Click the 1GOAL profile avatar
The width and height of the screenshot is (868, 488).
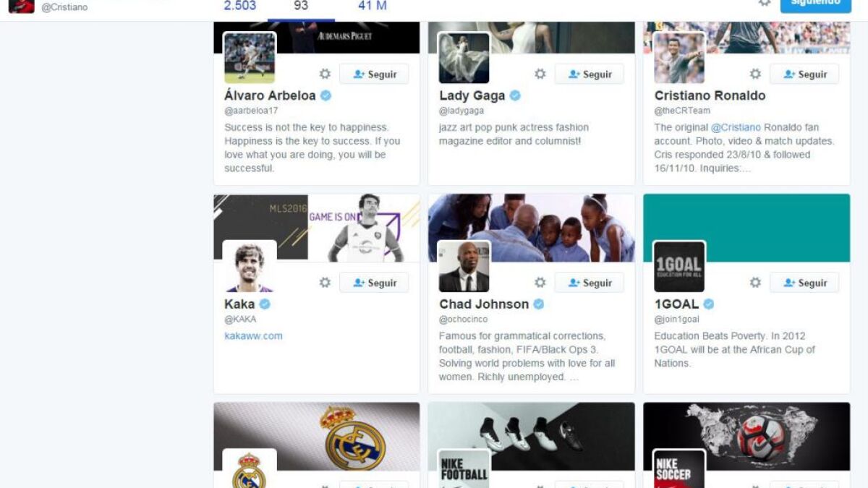click(x=679, y=267)
